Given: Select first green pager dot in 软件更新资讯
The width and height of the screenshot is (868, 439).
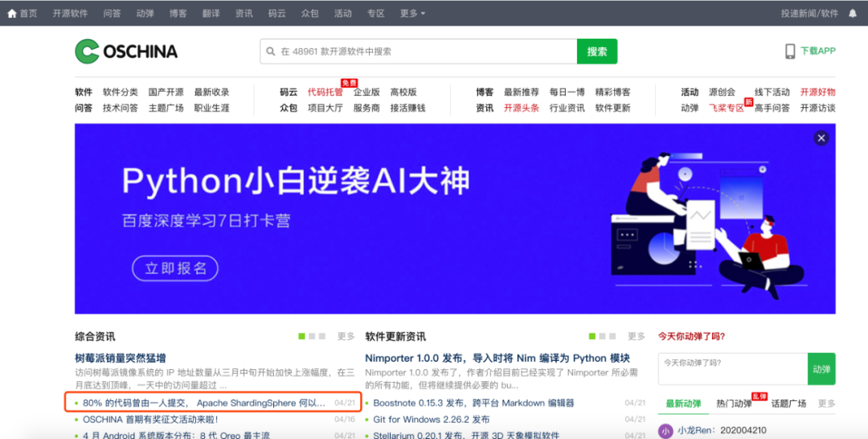Looking at the screenshot, I should (592, 336).
